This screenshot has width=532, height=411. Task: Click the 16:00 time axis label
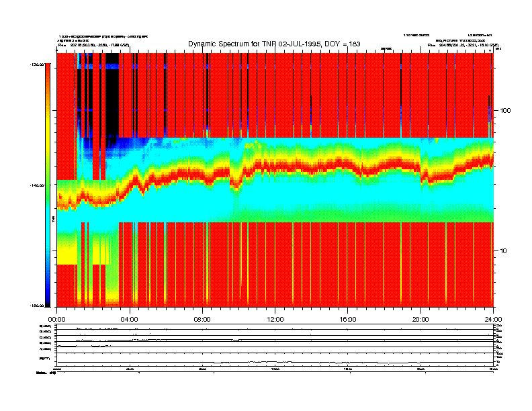[x=348, y=320]
